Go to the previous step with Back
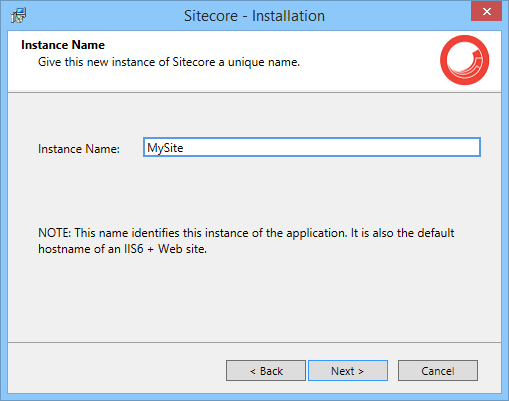Screen dimensions: 509x401 coord(266,370)
